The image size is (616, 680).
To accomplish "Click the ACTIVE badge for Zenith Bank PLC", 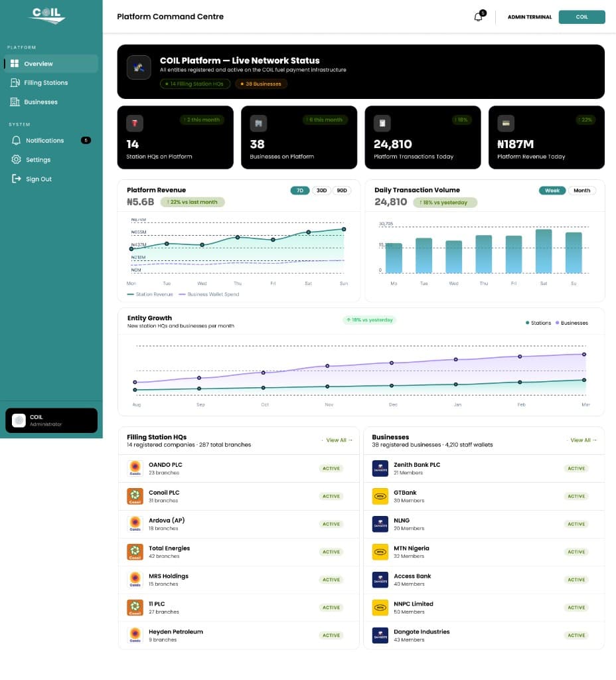I will tap(576, 468).
